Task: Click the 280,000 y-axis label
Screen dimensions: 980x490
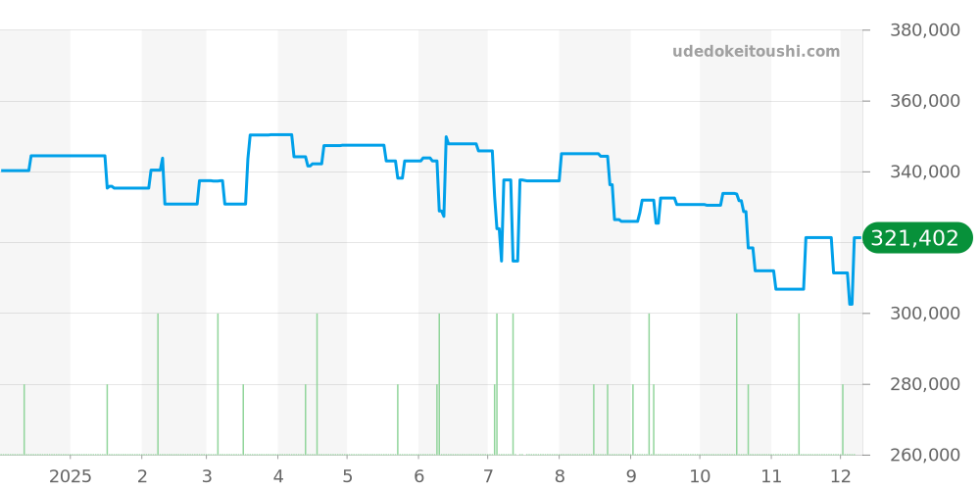Action: (x=924, y=384)
